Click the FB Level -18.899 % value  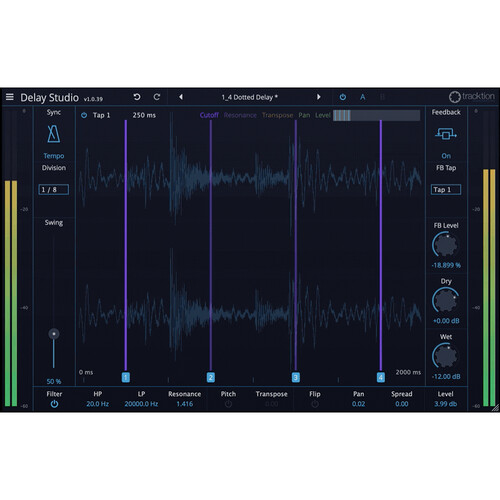pyautogui.click(x=446, y=265)
